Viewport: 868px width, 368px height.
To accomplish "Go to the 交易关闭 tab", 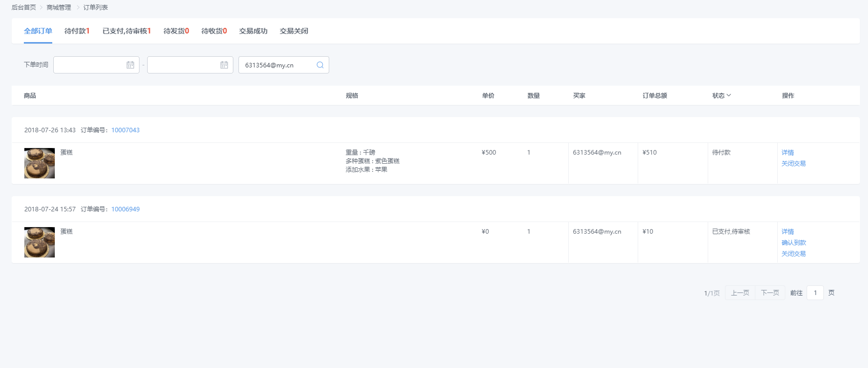I will [x=294, y=31].
